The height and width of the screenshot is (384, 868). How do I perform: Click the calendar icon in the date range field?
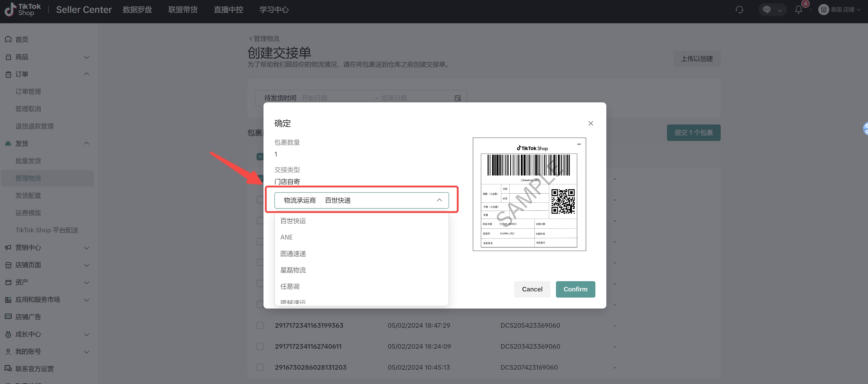coord(457,98)
